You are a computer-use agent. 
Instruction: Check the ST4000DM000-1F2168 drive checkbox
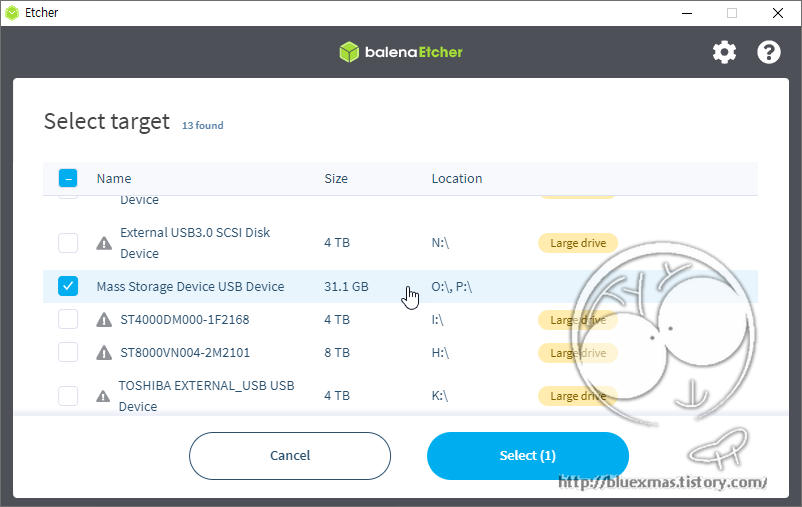click(68, 319)
